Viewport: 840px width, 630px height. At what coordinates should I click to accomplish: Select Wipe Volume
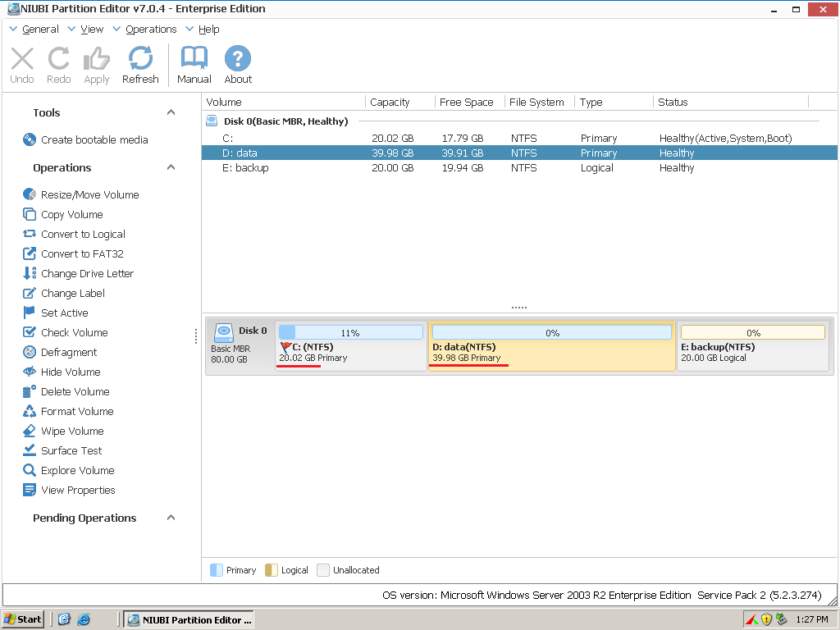(63, 431)
